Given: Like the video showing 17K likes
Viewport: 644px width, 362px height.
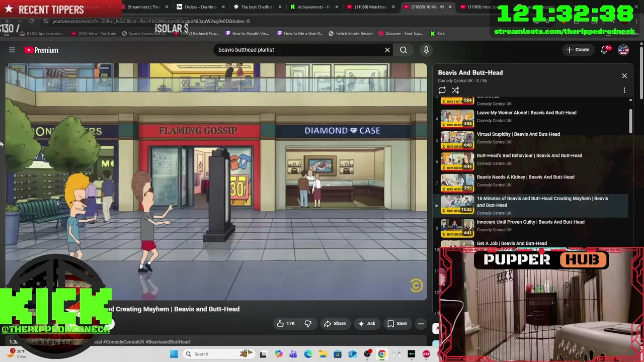Looking at the screenshot, I should [286, 324].
